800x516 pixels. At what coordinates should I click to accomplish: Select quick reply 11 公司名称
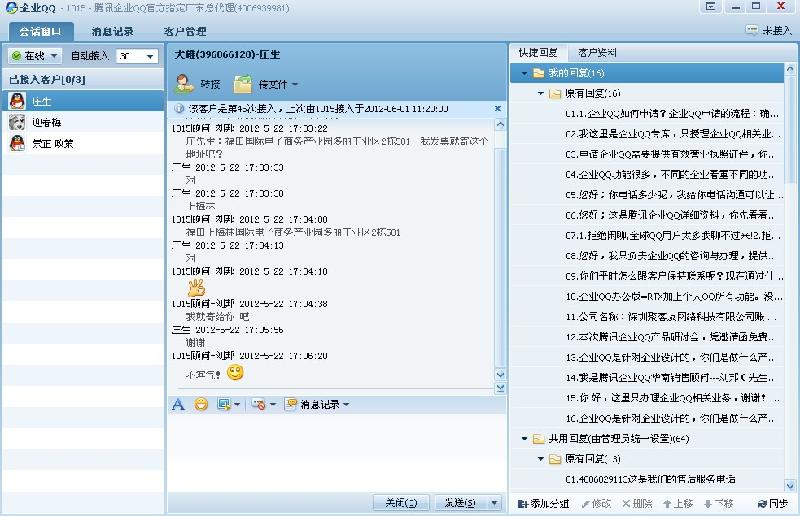pos(672,316)
